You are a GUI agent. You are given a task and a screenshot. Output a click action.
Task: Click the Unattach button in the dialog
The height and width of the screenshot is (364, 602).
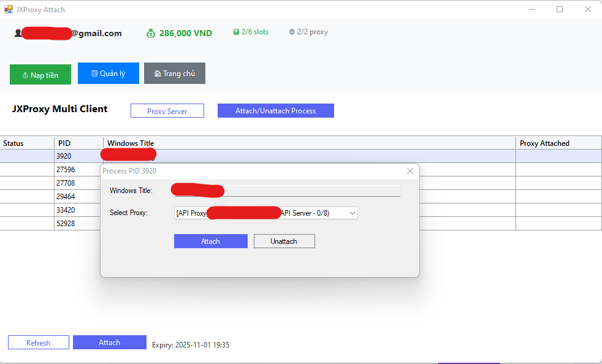click(x=284, y=241)
